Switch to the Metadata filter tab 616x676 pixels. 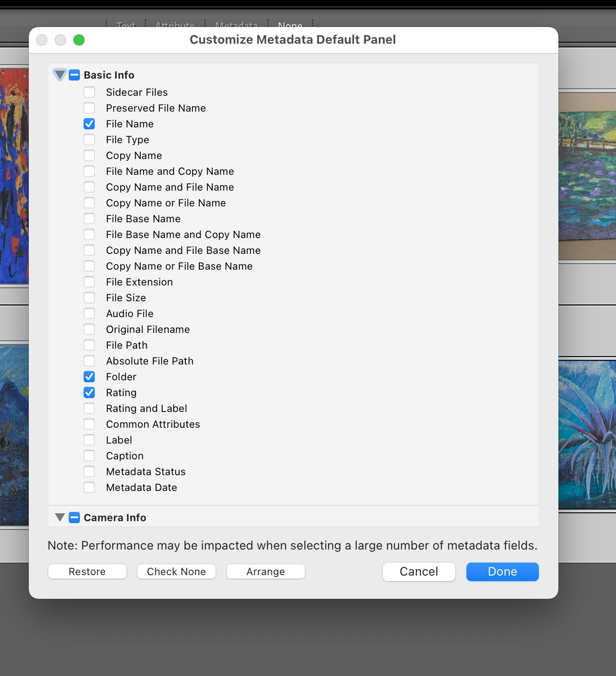click(x=236, y=25)
